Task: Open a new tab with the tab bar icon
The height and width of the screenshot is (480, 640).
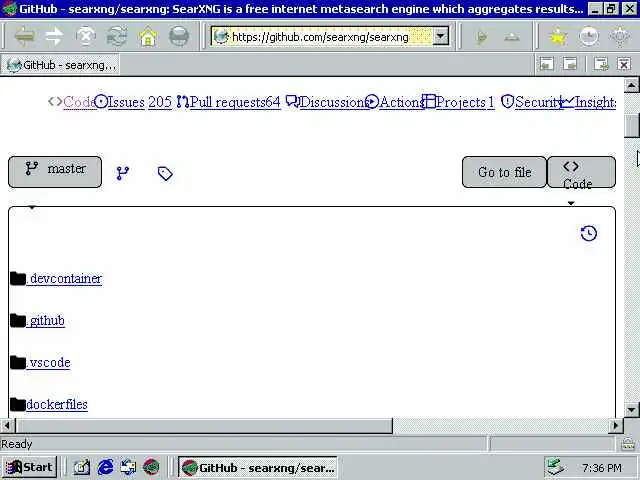Action: tap(601, 64)
